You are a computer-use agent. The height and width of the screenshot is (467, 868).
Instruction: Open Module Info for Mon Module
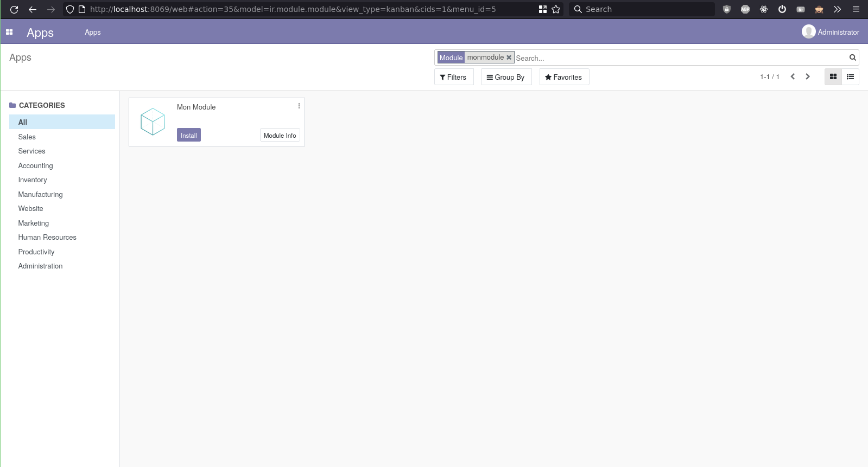280,135
